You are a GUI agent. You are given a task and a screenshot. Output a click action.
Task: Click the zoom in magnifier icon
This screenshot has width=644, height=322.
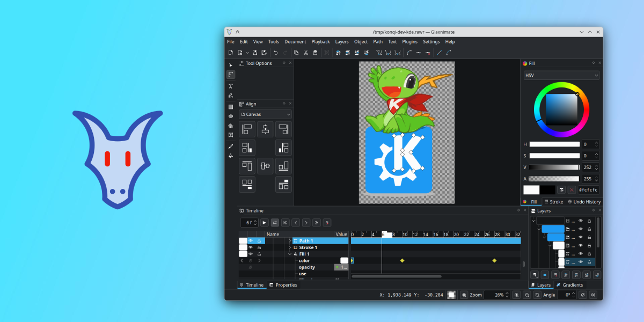coord(516,295)
